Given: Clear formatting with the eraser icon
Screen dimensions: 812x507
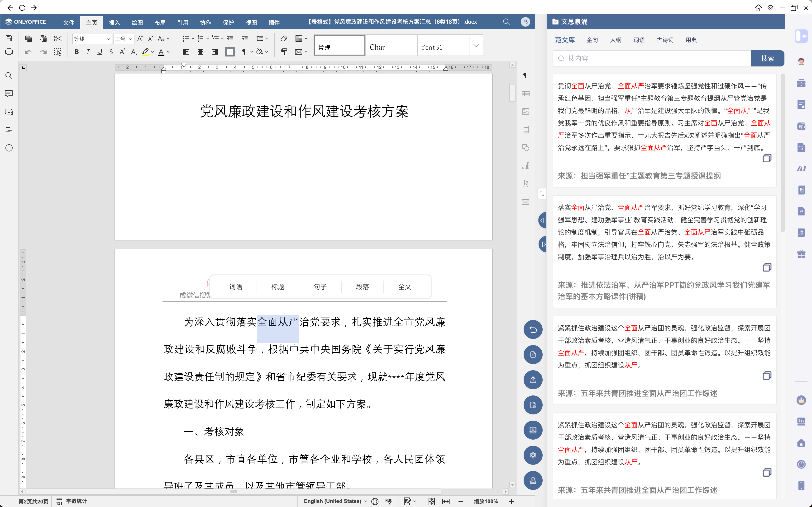Looking at the screenshot, I should (x=284, y=38).
